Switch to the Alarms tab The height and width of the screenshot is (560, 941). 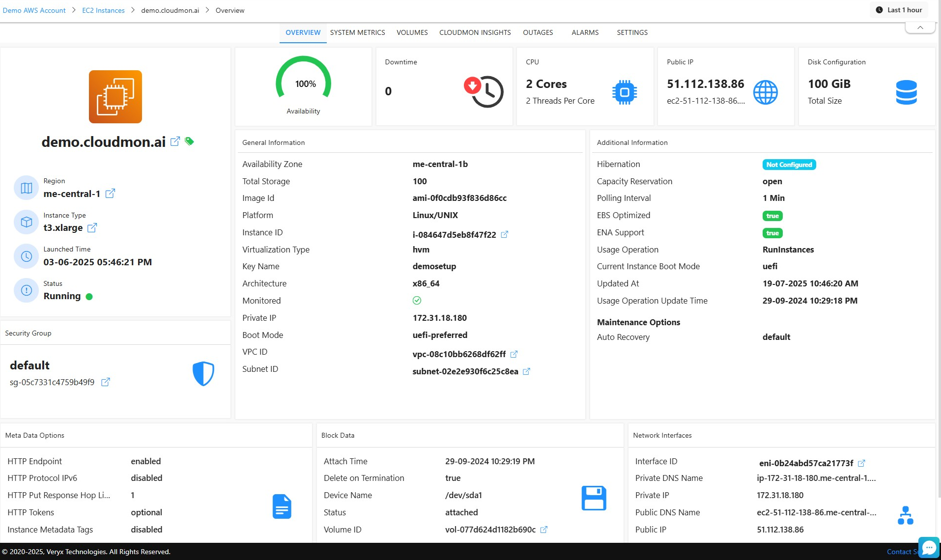585,32
